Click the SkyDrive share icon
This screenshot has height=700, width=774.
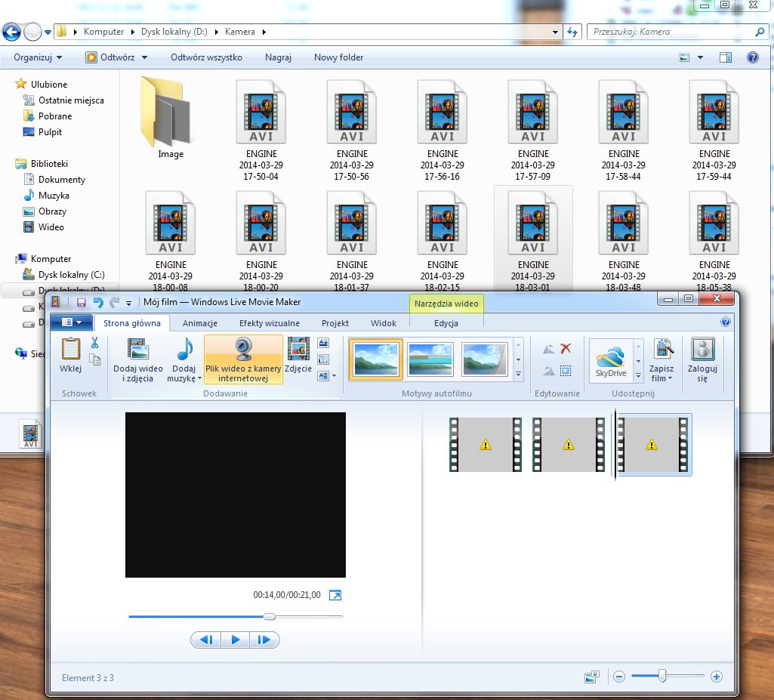click(611, 361)
